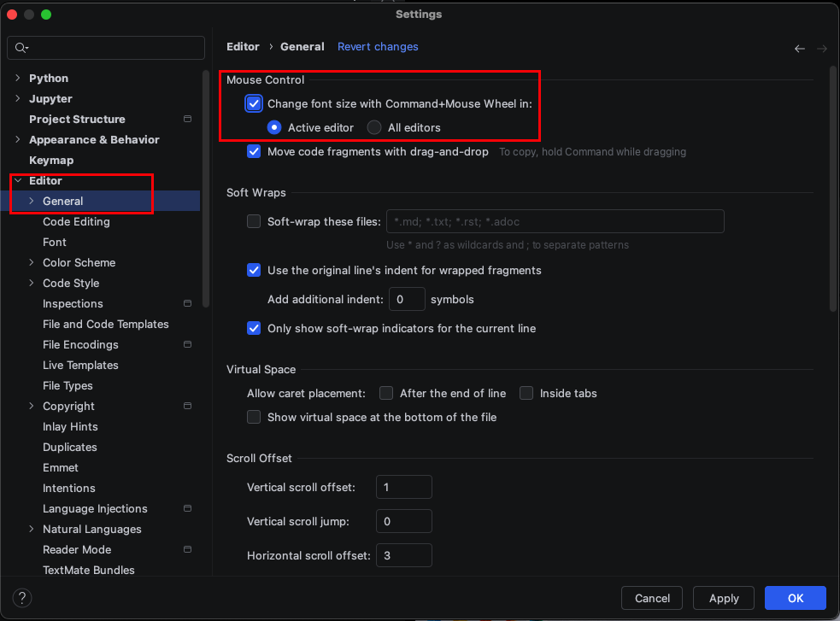Click the Apply button
Image resolution: width=840 pixels, height=621 pixels.
[723, 598]
